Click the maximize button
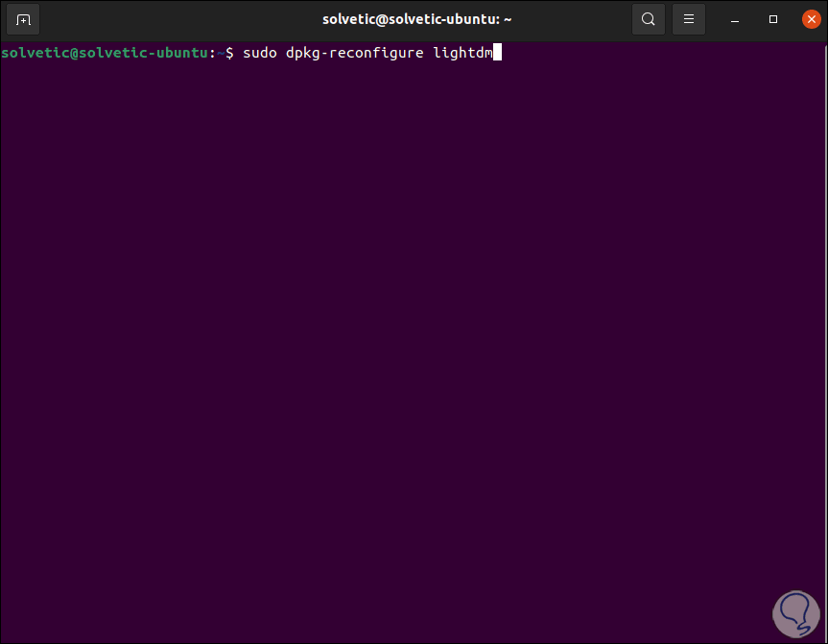This screenshot has height=644, width=828. 772,18
